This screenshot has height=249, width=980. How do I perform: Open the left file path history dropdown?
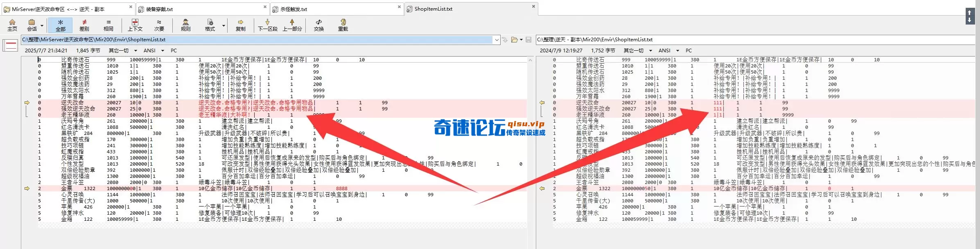(497, 40)
